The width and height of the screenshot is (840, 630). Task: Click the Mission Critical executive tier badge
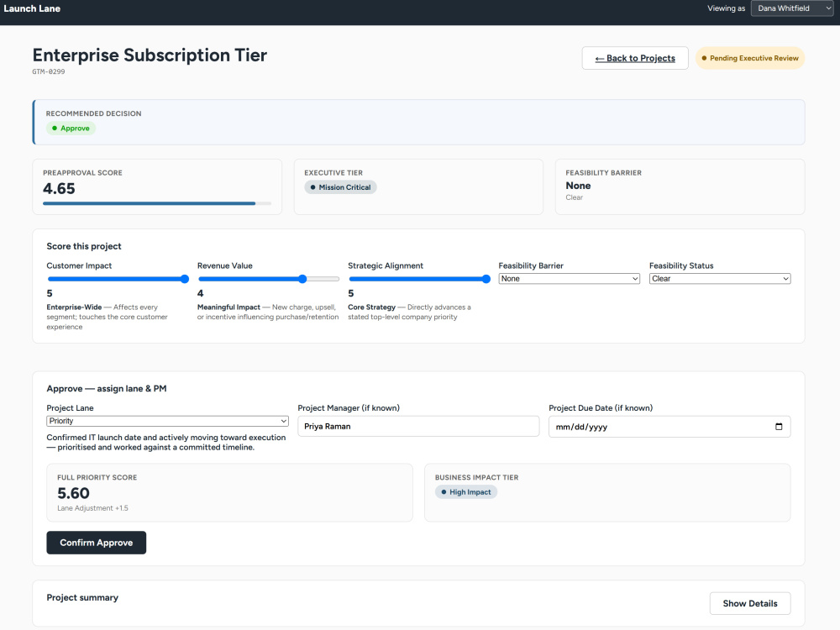click(x=340, y=187)
